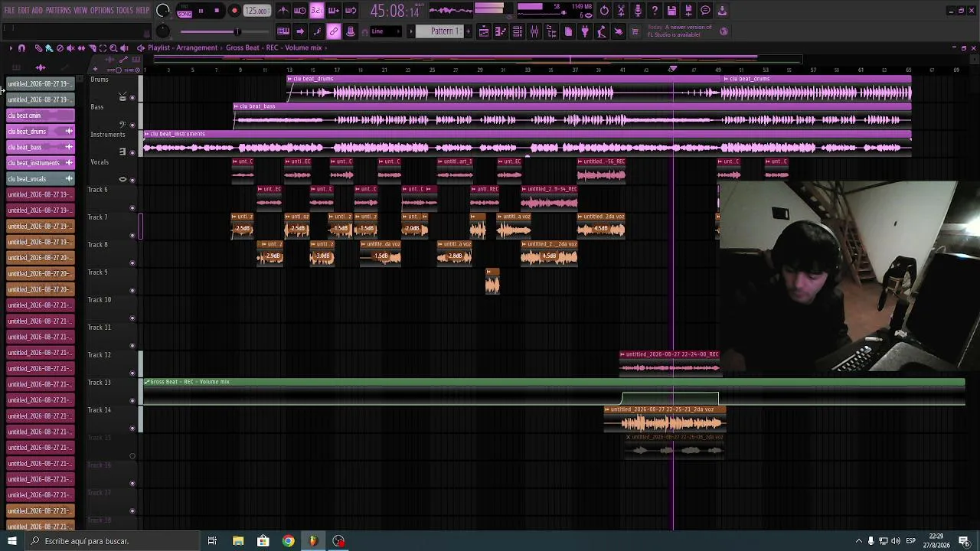
Task: Save the project with the floppy disk icon
Action: (x=671, y=11)
